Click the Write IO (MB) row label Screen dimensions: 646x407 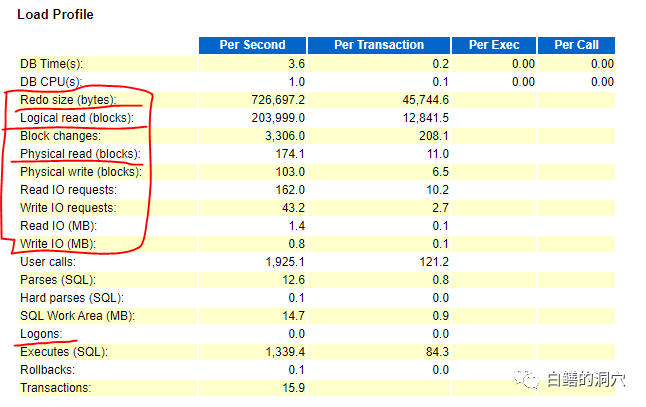60,244
